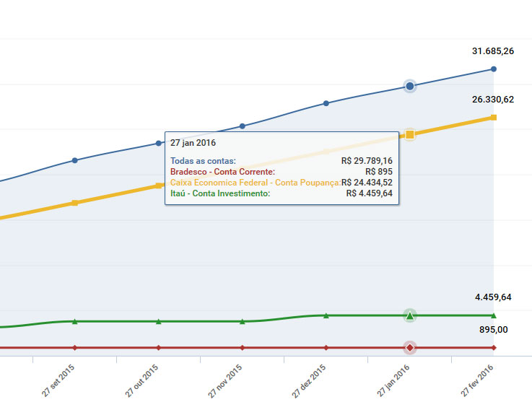Image resolution: width=532 pixels, height=415 pixels.
Task: Click the '27 out 2015' axis label
Action: 141,380
